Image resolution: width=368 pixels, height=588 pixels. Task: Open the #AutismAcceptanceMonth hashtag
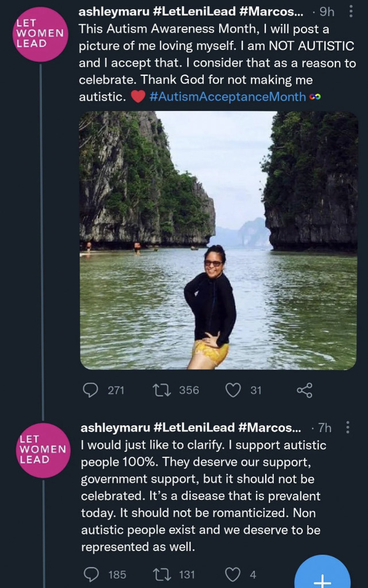coord(227,97)
